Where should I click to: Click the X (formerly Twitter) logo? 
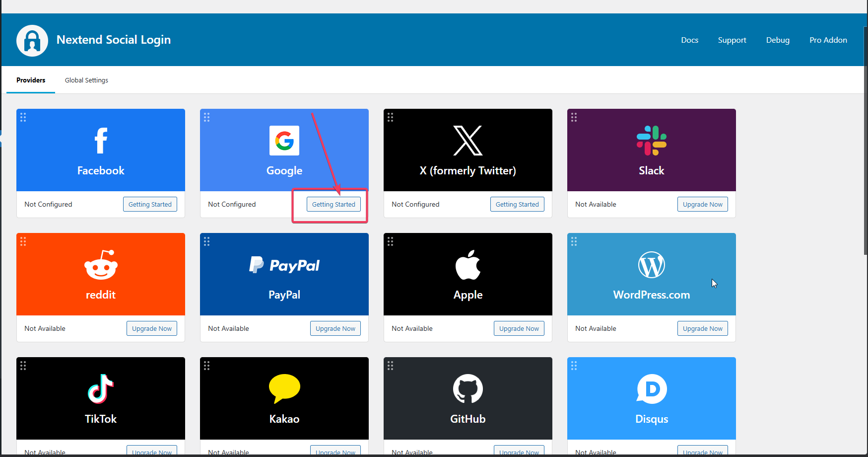[x=468, y=141]
